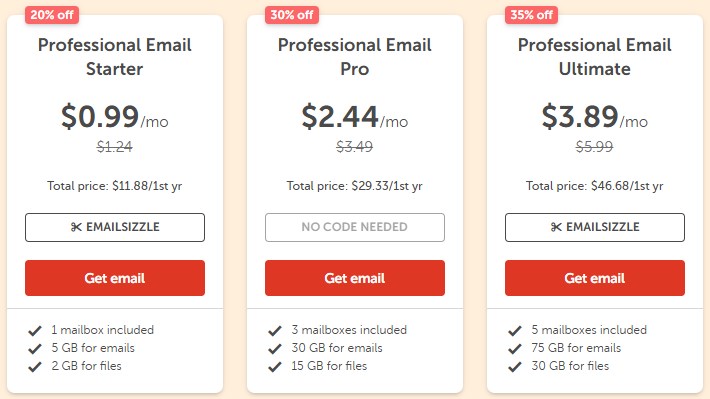
Task: Click the 30% off badge
Action: [x=292, y=15]
